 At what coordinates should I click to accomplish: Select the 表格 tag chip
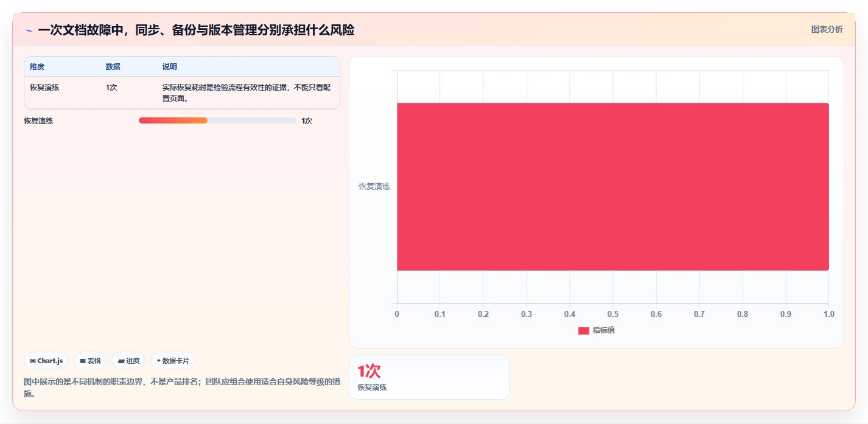click(x=90, y=361)
